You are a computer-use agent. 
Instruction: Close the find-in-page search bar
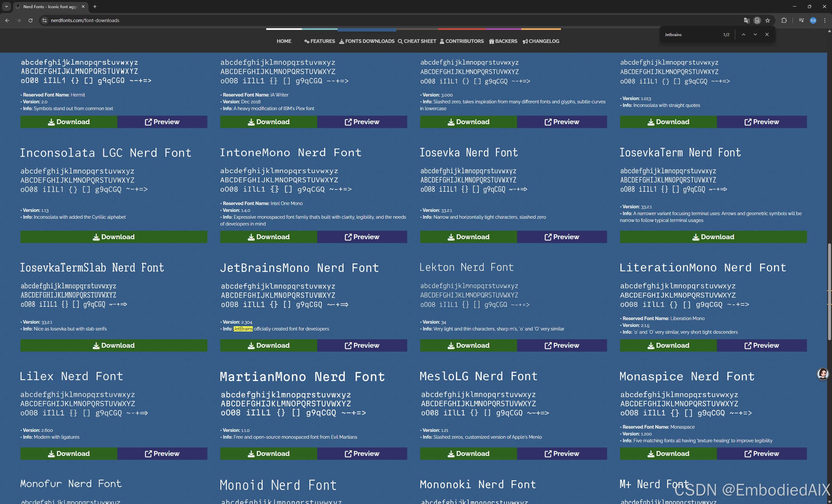767,34
